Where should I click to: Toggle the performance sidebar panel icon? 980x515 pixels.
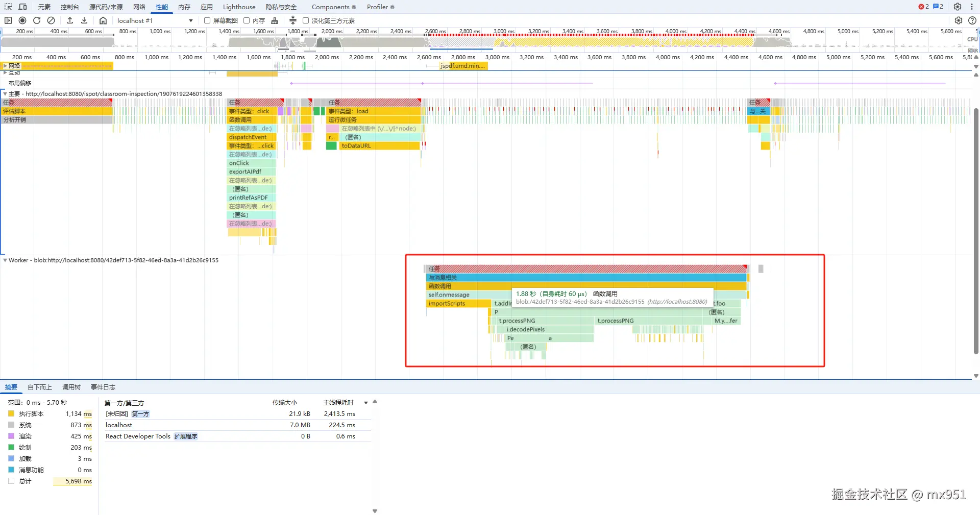(8, 20)
